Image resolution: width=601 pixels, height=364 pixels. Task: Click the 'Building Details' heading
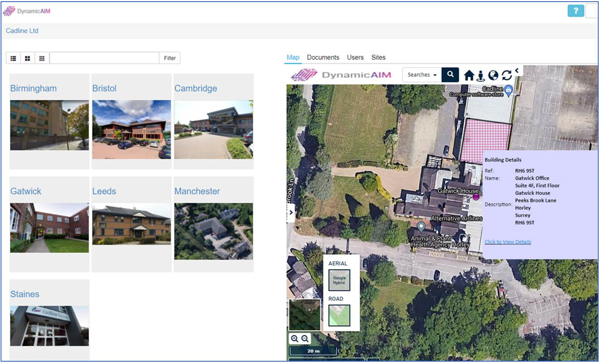pyautogui.click(x=503, y=160)
